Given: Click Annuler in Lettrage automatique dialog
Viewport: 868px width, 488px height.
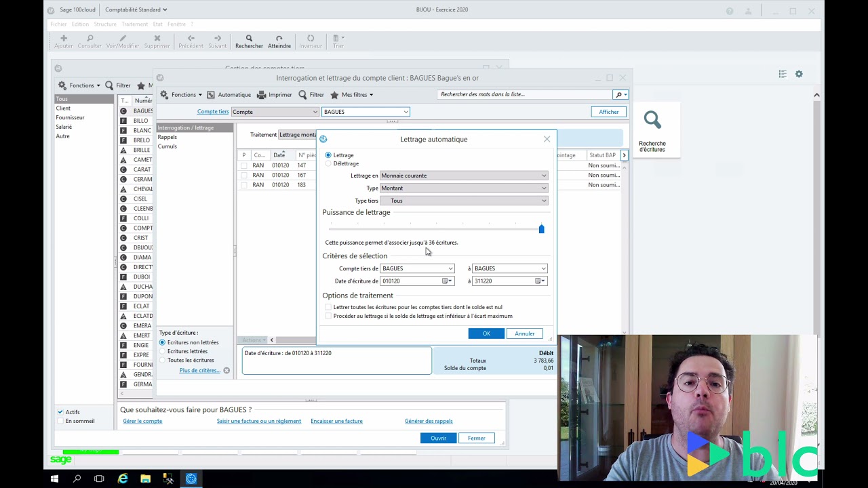Looking at the screenshot, I should pyautogui.click(x=524, y=333).
